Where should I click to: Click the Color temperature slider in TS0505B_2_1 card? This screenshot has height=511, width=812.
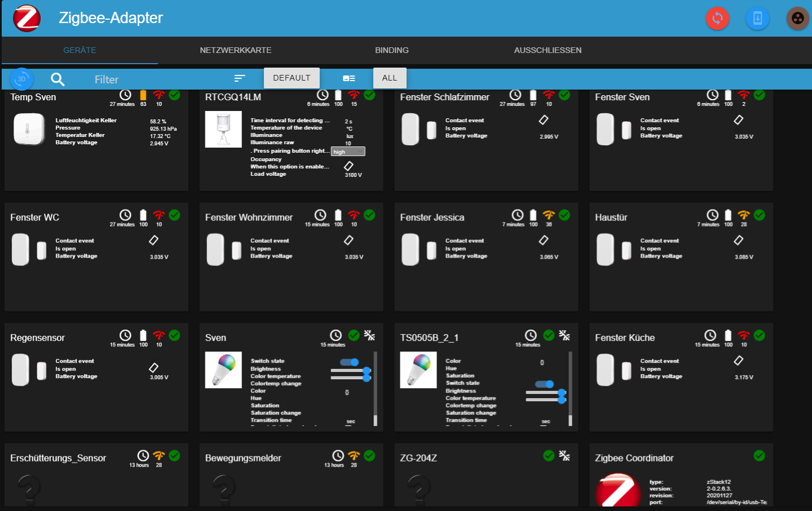(546, 399)
